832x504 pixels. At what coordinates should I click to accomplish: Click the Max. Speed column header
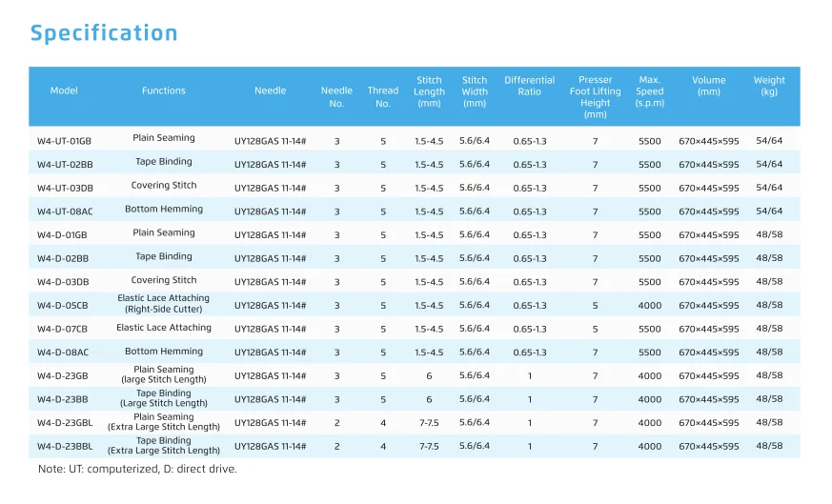(x=649, y=91)
